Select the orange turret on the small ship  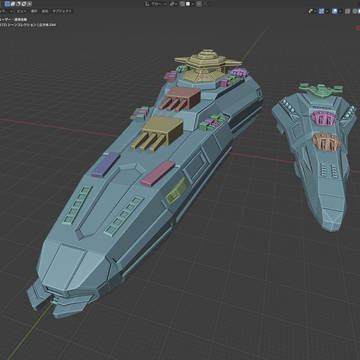pos(327,142)
